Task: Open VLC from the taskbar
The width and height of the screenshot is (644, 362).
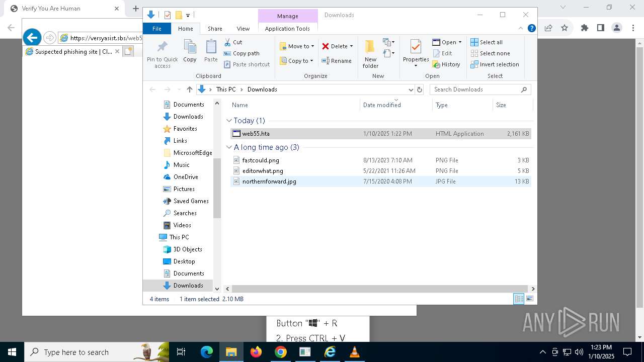Action: click(x=354, y=352)
